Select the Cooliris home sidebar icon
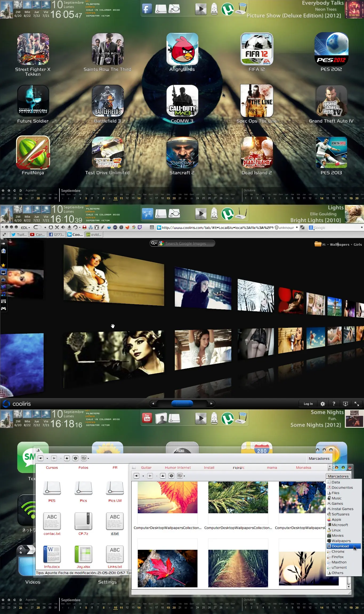 point(3,251)
